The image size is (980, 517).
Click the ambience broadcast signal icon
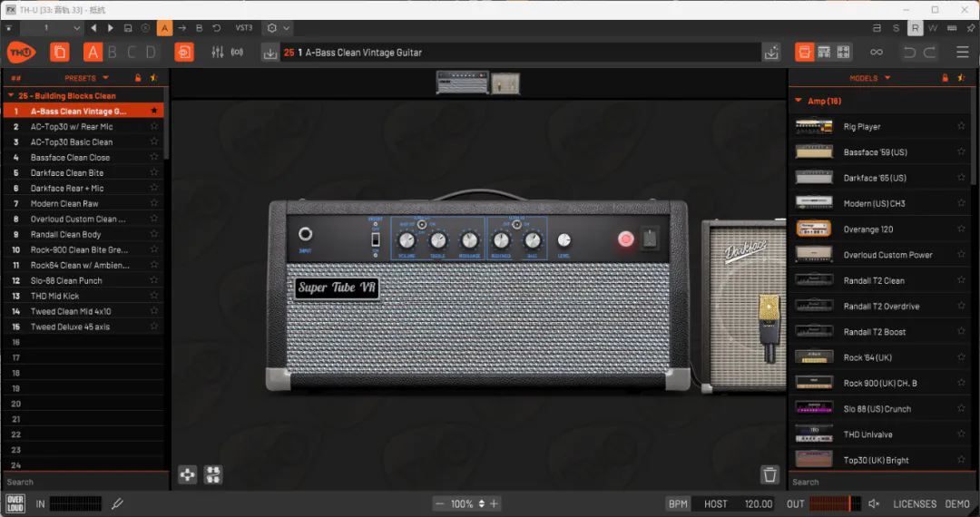coord(237,53)
